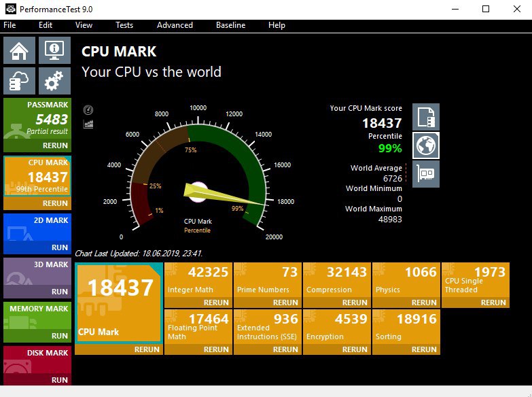The height and width of the screenshot is (397, 532).
Task: Rerun the Sorting test
Action: tap(406, 349)
